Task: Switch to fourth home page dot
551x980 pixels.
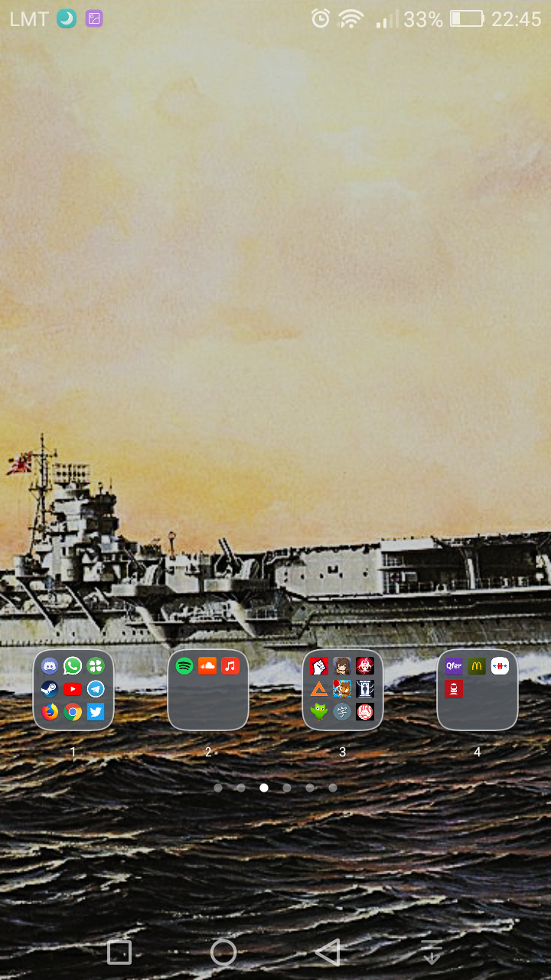Action: 287,788
